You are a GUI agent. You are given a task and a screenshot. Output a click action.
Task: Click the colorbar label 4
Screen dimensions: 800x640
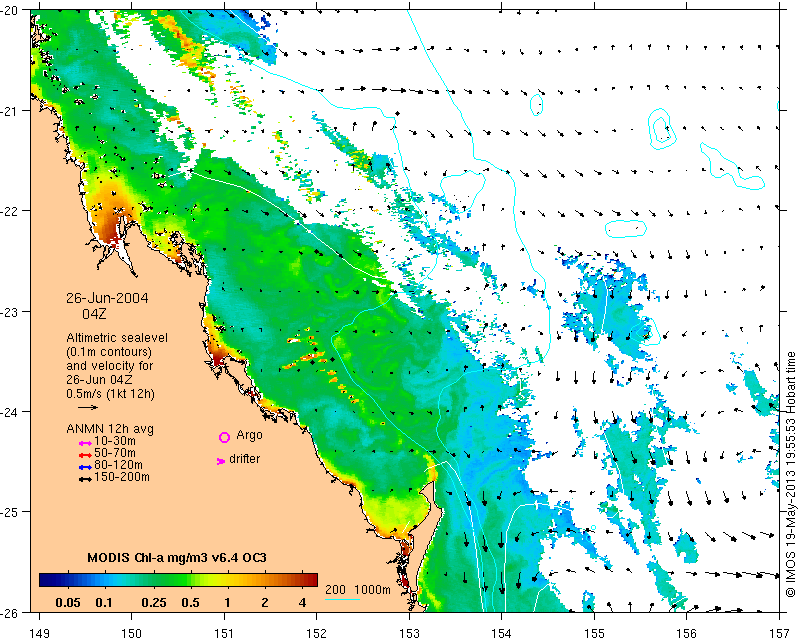[x=303, y=603]
